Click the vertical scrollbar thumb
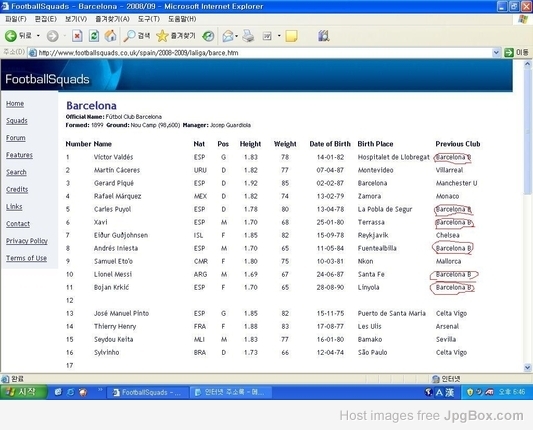The width and height of the screenshot is (533, 430). pos(527,131)
